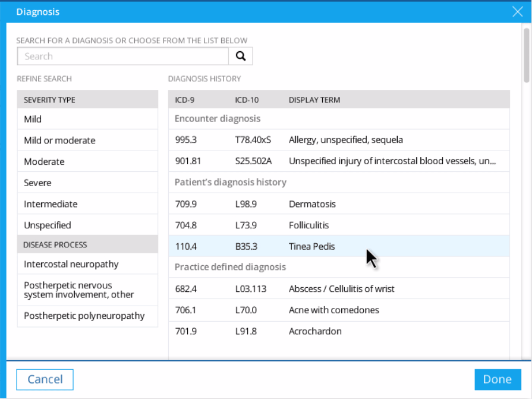This screenshot has height=399, width=532.
Task: Click the Done button
Action: pos(497,379)
